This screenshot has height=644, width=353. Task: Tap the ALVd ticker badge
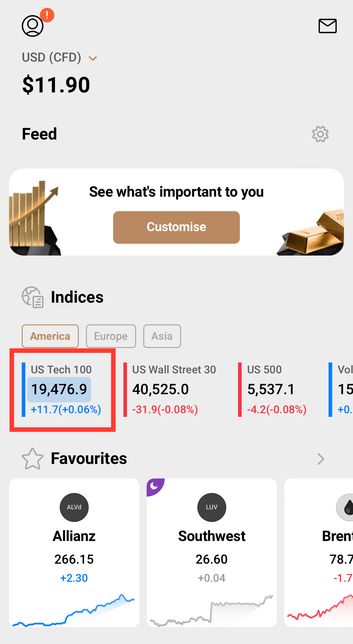[74, 507]
